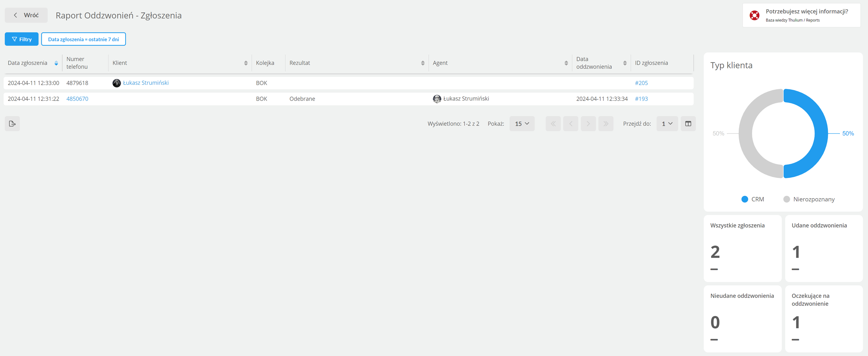
Task: Sort by Data oddzwonienia column arrows
Action: coord(625,63)
